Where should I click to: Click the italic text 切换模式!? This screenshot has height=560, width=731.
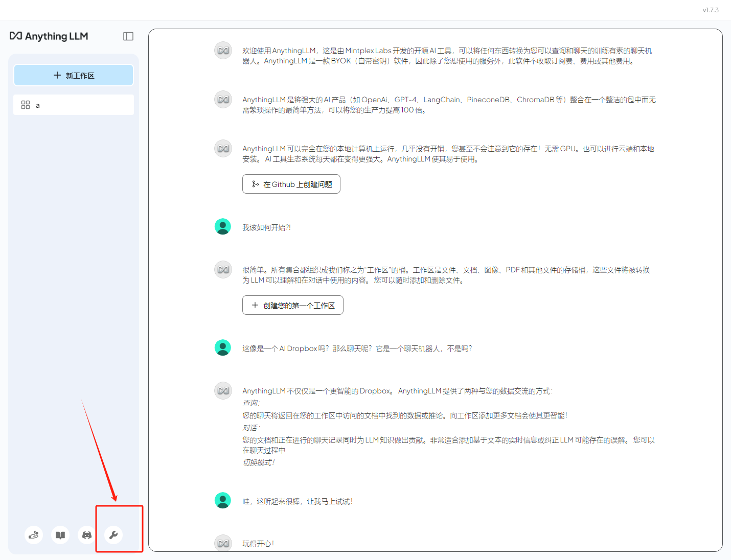(x=259, y=462)
